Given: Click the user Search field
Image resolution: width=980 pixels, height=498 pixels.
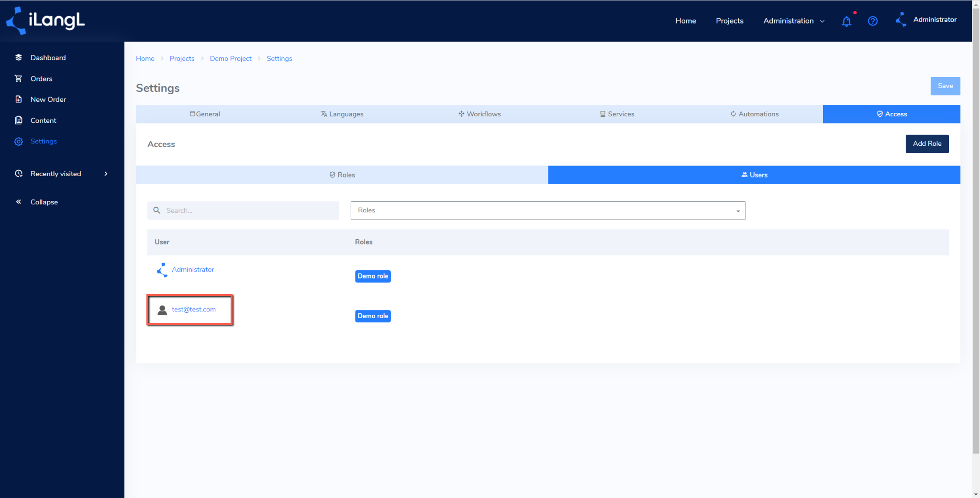Looking at the screenshot, I should coord(243,210).
